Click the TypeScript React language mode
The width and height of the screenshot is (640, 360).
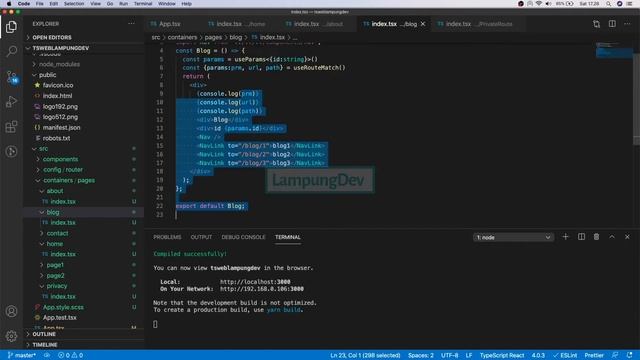click(x=502, y=355)
